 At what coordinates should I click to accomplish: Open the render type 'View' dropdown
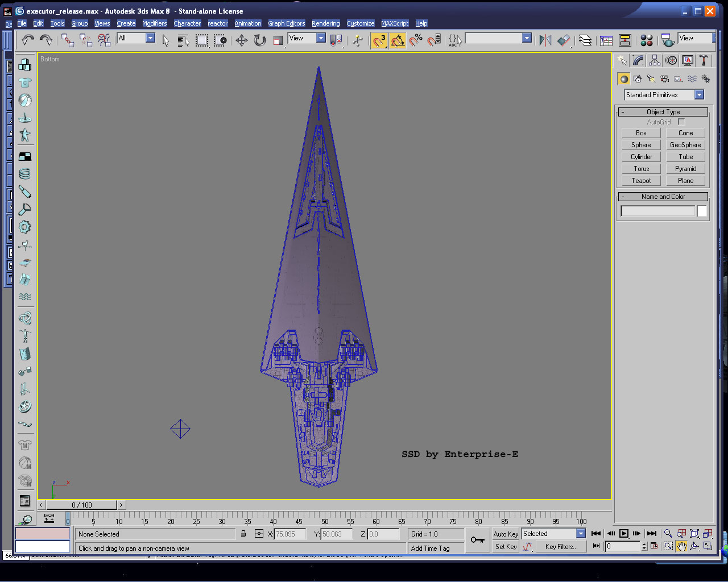pyautogui.click(x=696, y=38)
